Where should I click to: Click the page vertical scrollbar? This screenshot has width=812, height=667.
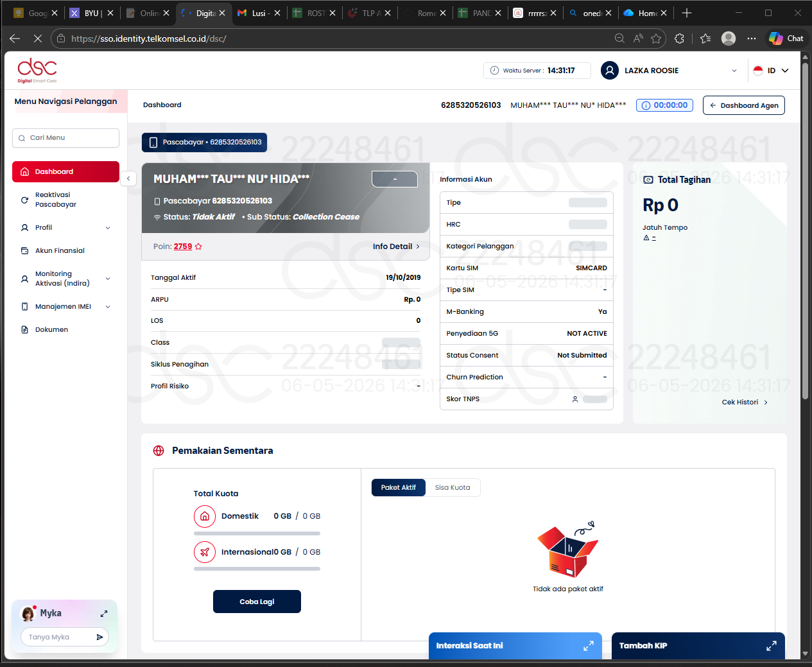[x=805, y=231]
